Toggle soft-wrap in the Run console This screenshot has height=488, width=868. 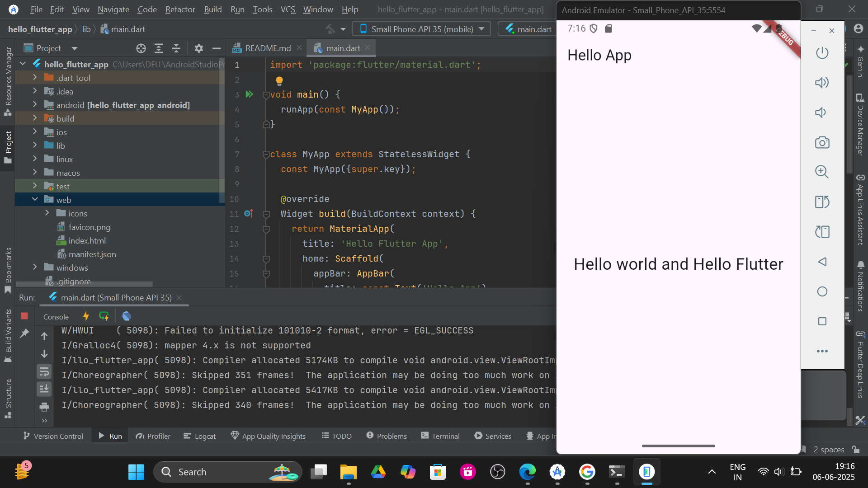[x=44, y=371]
